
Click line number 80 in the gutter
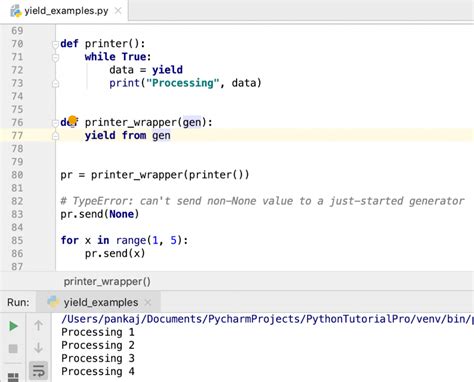[17, 175]
